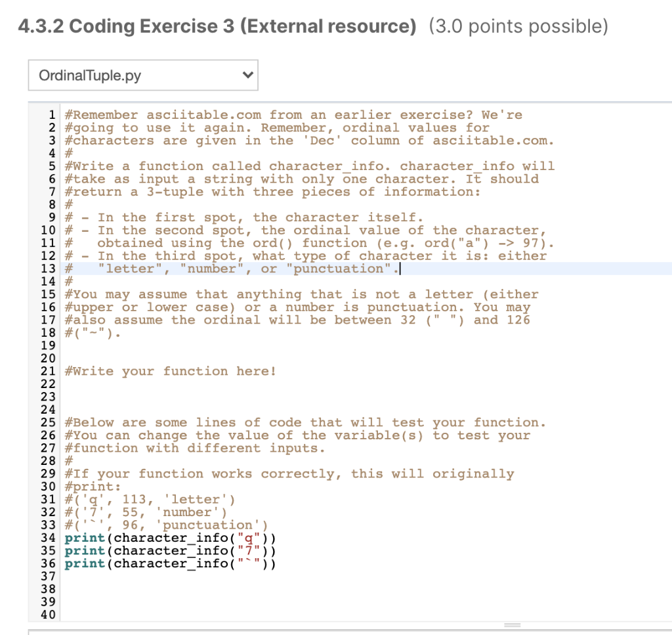Click line 31 expected output comment
Screen dimensions: 672x635
coord(144,499)
